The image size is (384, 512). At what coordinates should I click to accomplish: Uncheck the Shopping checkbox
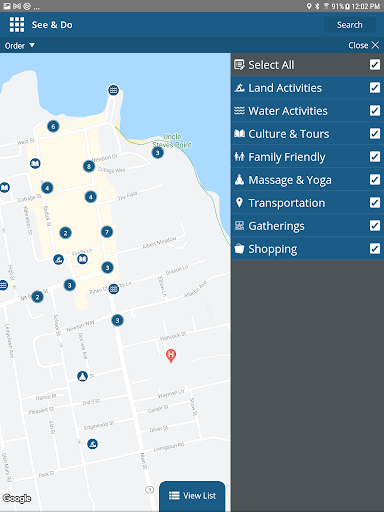point(375,249)
